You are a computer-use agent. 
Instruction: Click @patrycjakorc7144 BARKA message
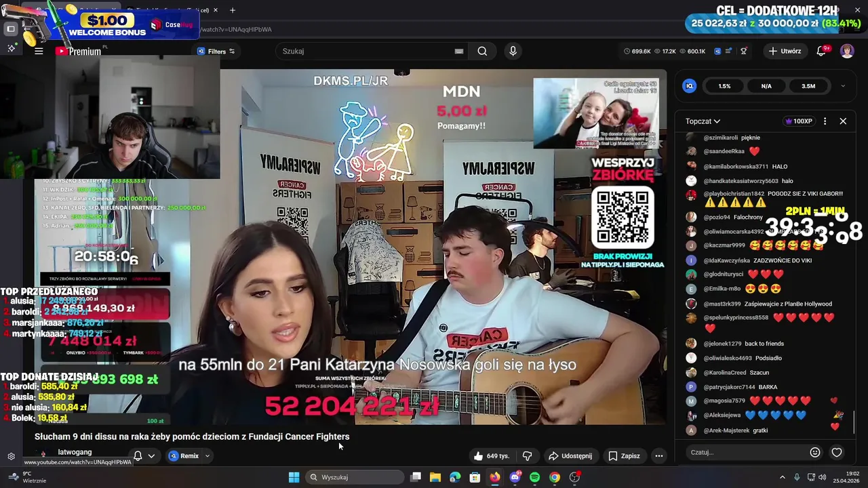pyautogui.click(x=741, y=387)
